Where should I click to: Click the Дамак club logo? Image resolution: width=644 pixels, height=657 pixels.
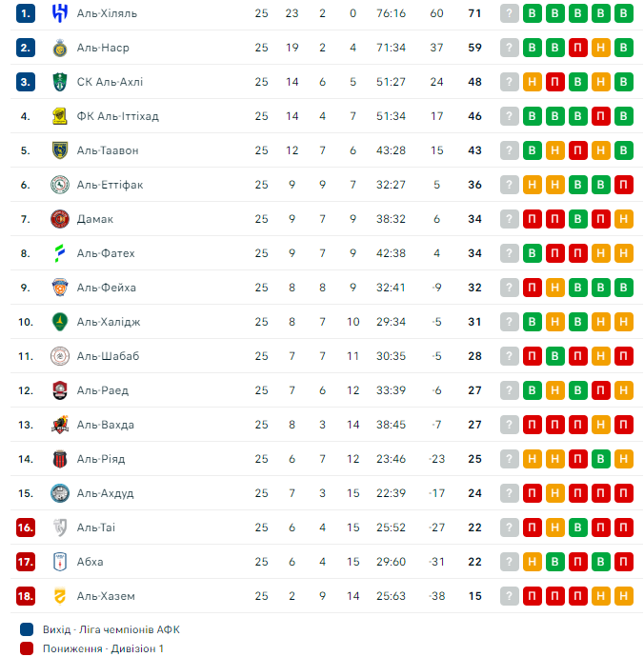point(60,219)
